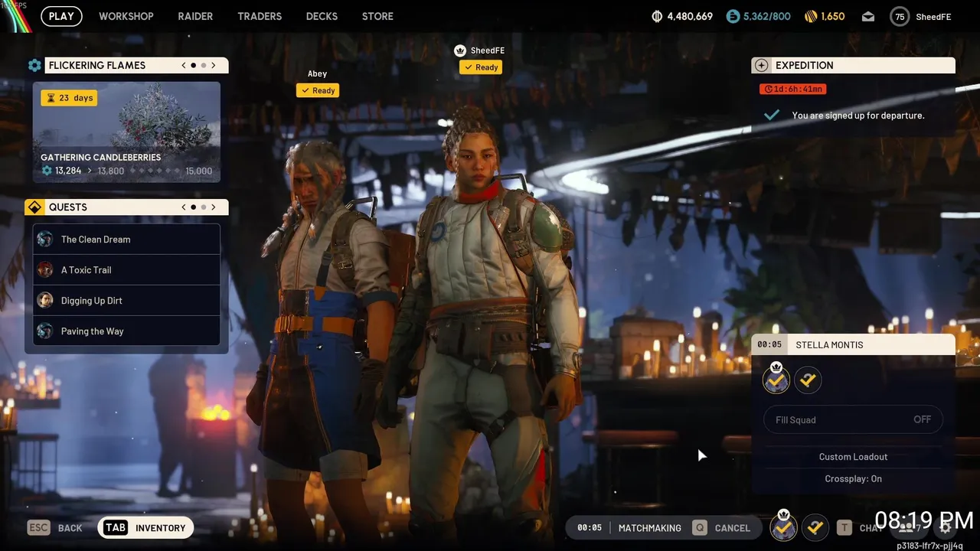Go to next Quests page
The height and width of the screenshot is (551, 980).
[x=214, y=207]
